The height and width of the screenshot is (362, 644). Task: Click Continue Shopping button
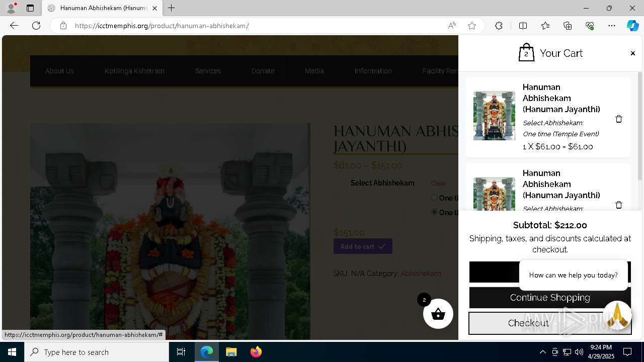click(550, 298)
